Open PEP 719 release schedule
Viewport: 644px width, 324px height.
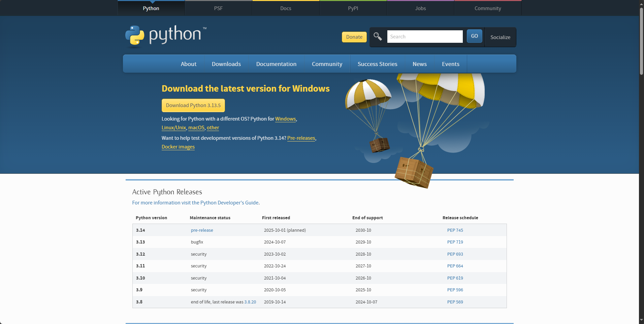(455, 242)
